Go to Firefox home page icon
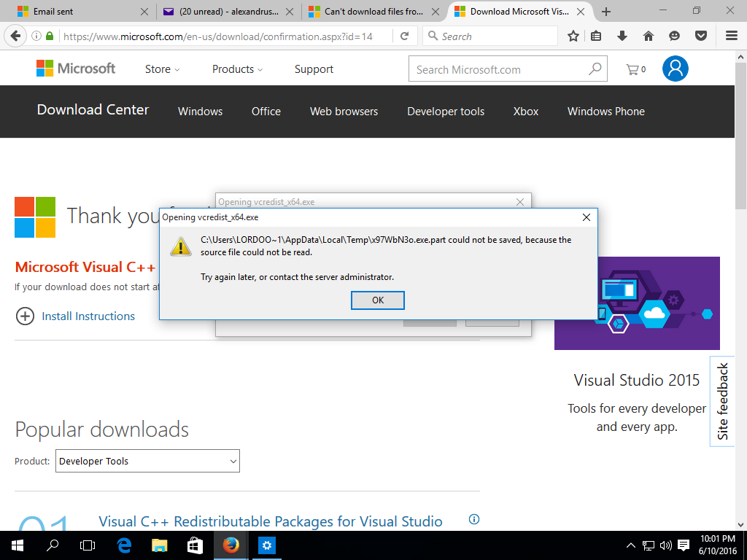747x560 pixels. 649,36
